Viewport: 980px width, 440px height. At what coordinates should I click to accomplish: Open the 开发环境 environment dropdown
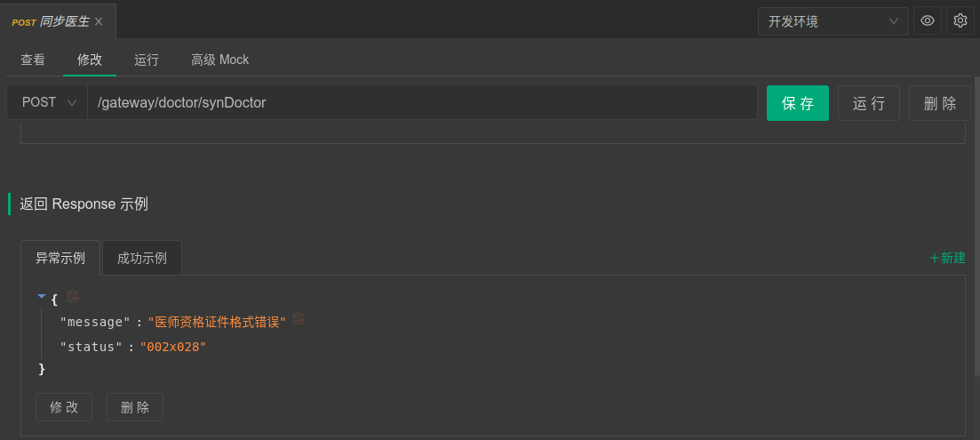833,21
